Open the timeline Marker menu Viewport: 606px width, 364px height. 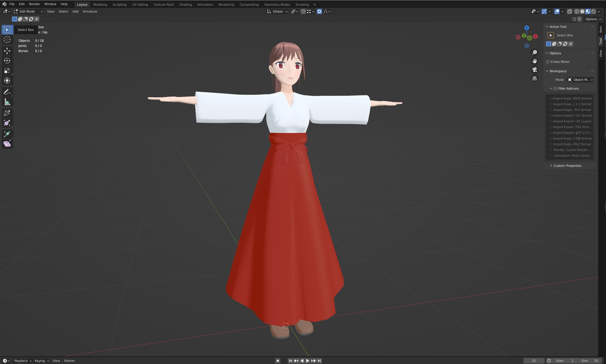point(69,361)
